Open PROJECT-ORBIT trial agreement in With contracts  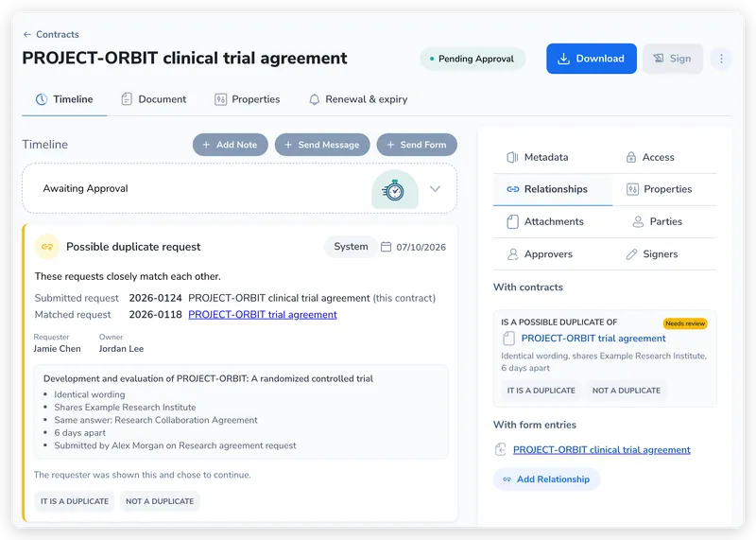pyautogui.click(x=593, y=339)
